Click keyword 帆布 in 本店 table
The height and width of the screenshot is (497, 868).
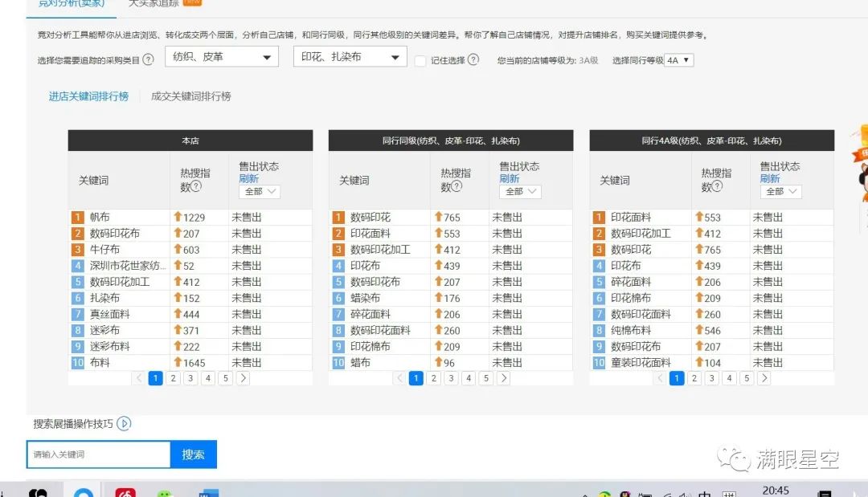point(100,218)
